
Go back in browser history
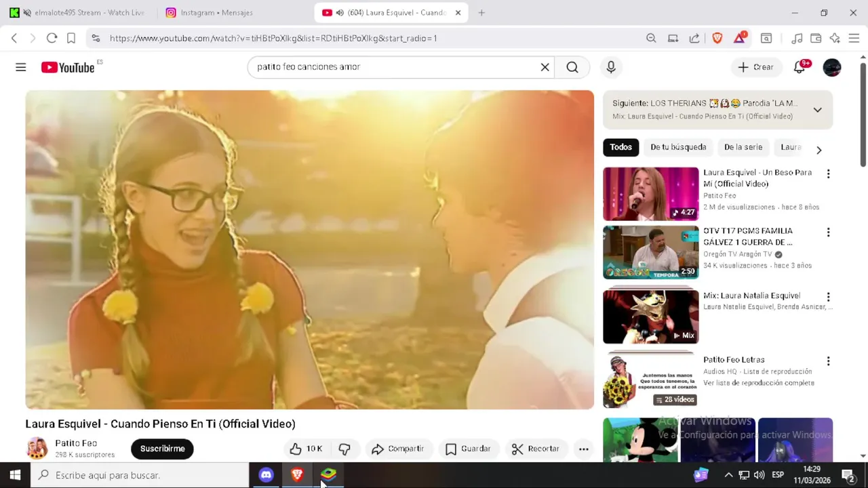(x=14, y=38)
